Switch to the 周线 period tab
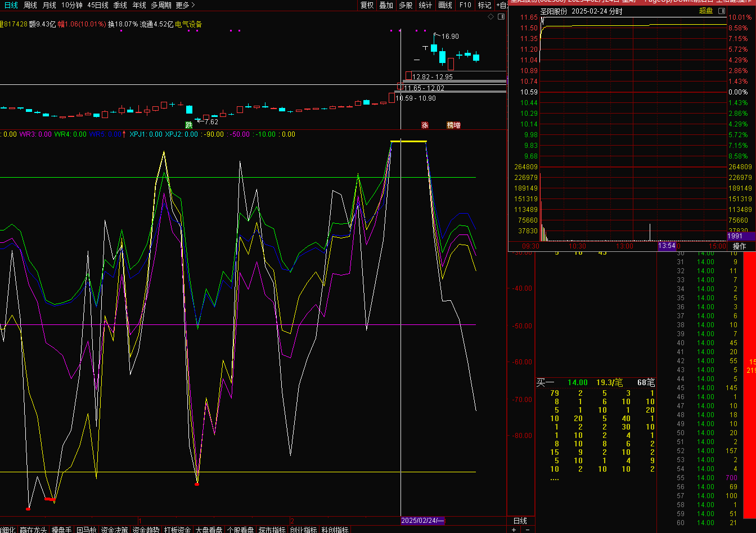 pyautogui.click(x=30, y=5)
